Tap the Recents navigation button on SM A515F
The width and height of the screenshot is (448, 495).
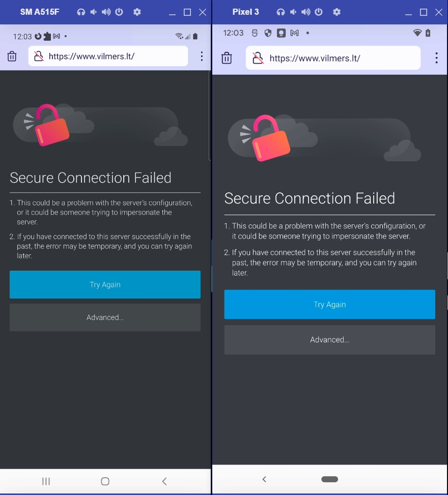(x=46, y=481)
